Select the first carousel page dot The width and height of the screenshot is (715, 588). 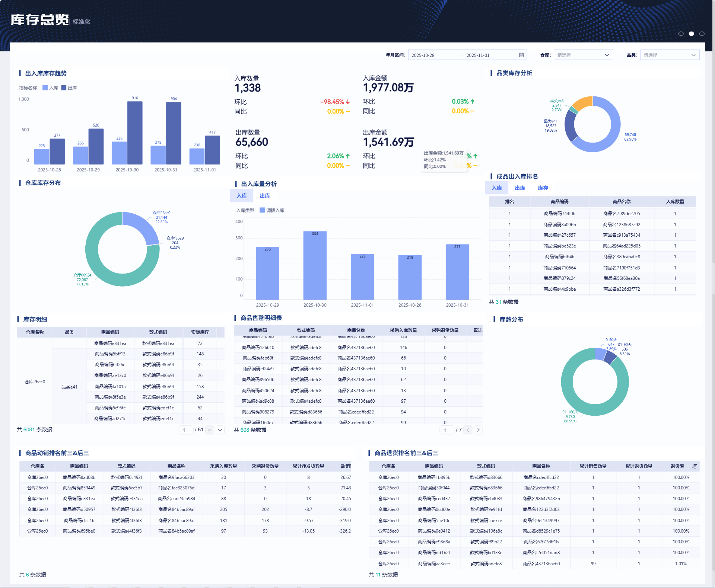(x=681, y=33)
